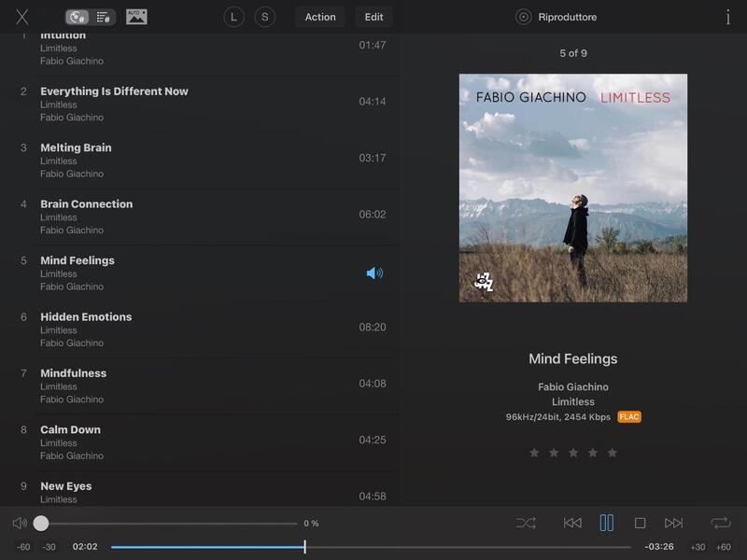747x560 pixels.
Task: Play the track Hidden Emotions
Action: click(x=86, y=317)
